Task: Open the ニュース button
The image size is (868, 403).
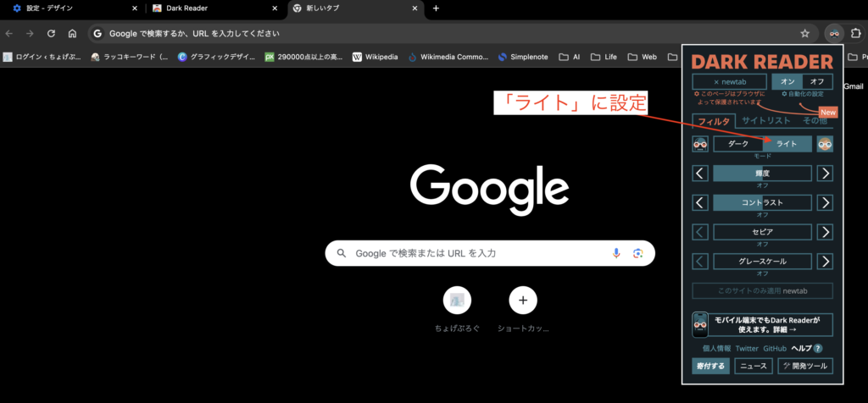Action: pos(754,366)
